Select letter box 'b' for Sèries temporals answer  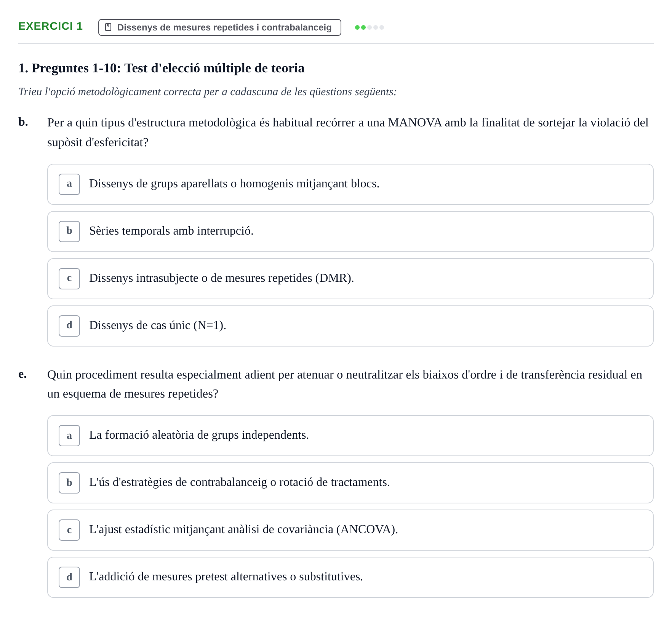point(69,232)
